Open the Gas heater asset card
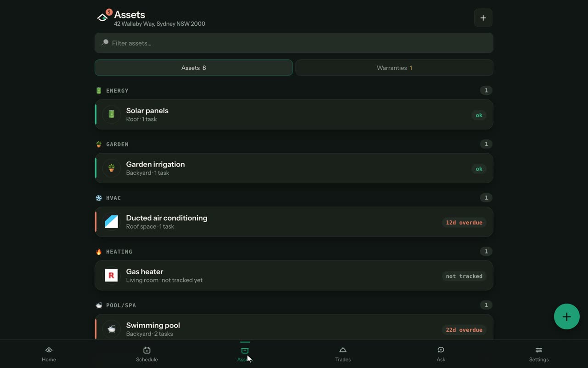 tap(294, 276)
